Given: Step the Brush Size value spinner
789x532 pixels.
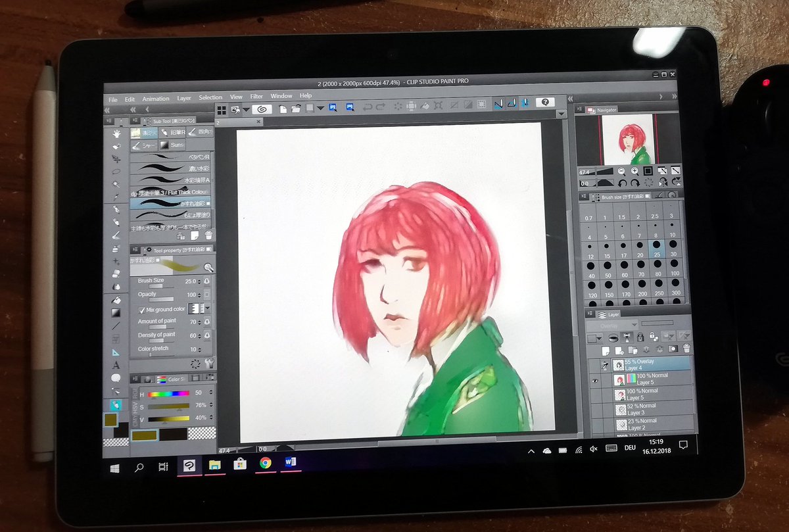Looking at the screenshot, I should (x=200, y=281).
